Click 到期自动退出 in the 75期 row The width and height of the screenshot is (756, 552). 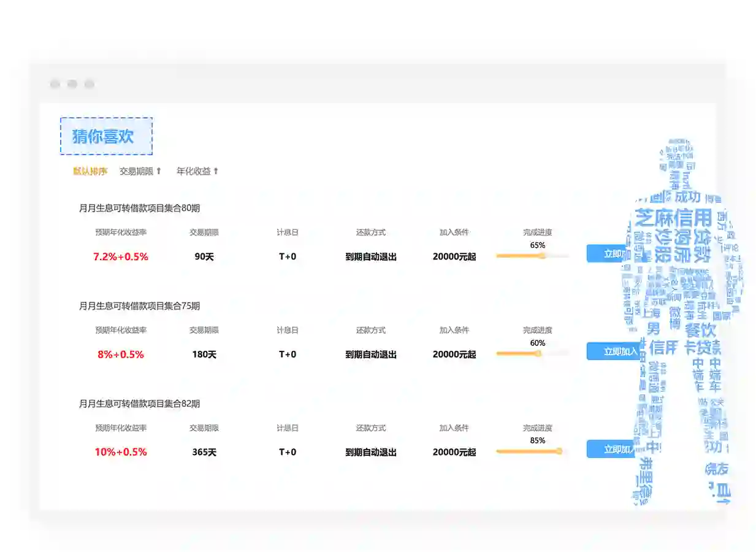371,355
